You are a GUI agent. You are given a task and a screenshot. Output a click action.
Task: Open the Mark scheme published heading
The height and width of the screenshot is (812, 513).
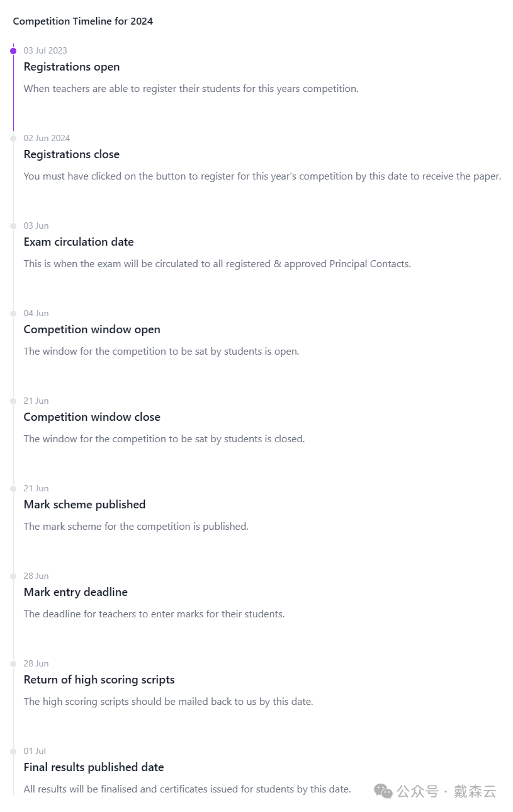coord(84,505)
